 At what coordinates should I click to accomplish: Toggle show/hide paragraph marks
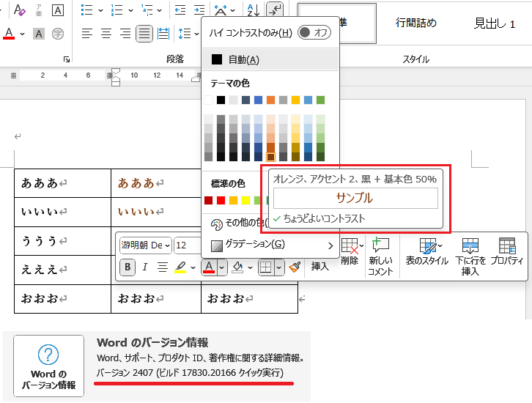pos(275,9)
